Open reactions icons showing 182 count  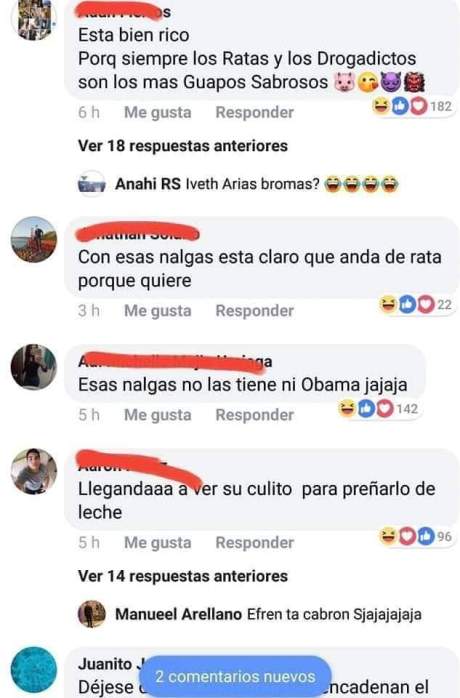(412, 106)
